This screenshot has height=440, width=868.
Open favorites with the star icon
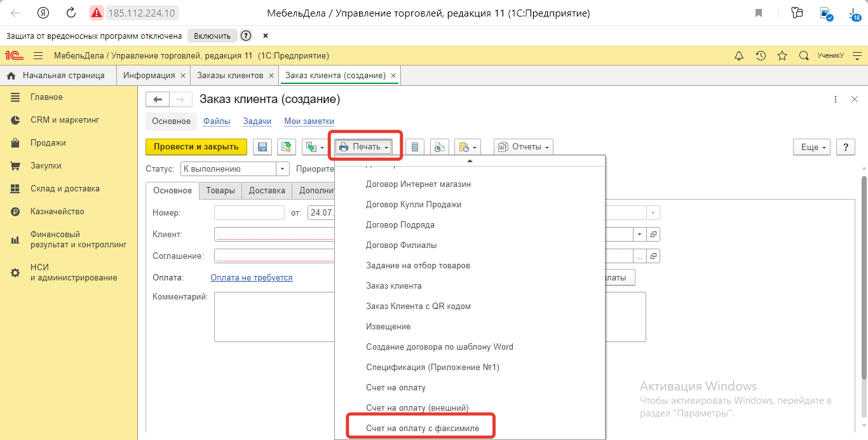782,56
